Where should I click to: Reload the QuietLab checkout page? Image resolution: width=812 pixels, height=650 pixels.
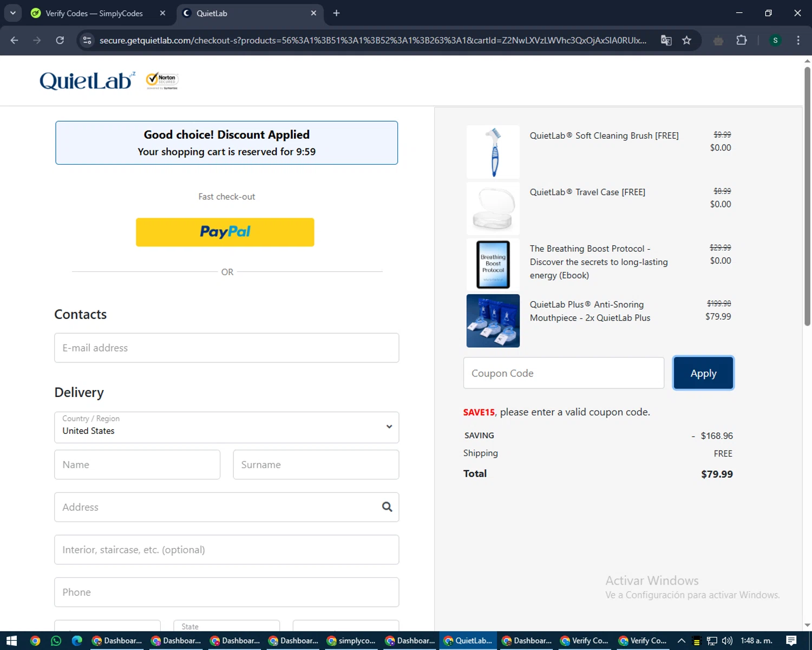[x=60, y=40]
